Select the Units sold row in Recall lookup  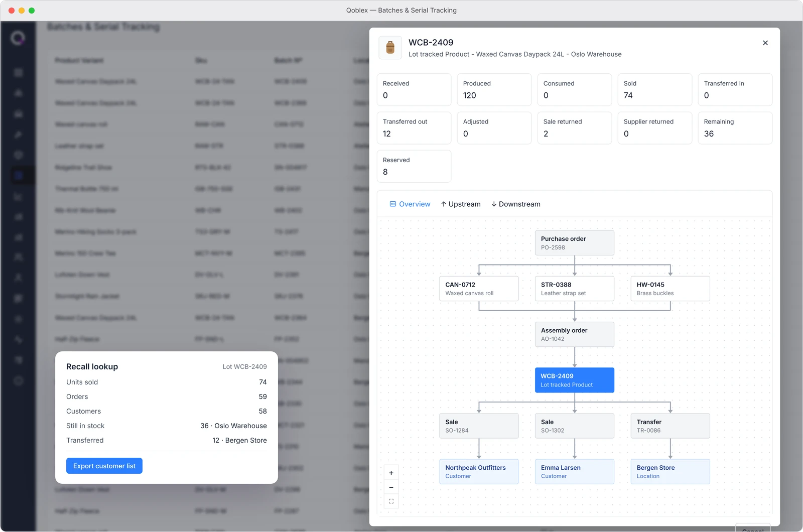(x=167, y=382)
